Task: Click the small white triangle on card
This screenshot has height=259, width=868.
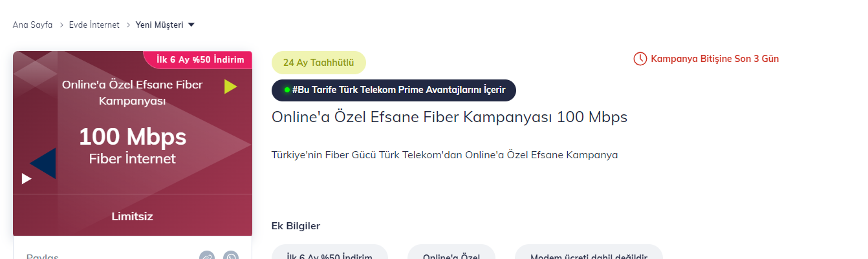Action: pos(27,178)
